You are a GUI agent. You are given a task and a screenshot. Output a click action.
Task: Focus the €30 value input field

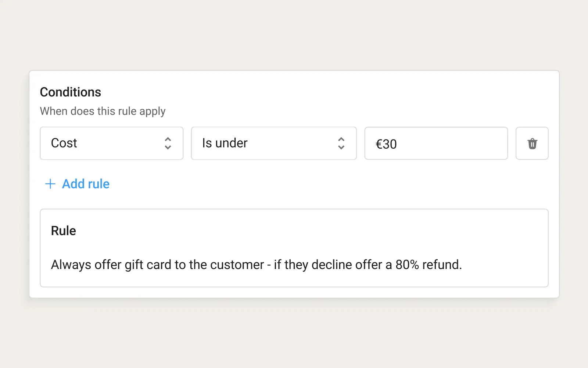click(x=436, y=144)
